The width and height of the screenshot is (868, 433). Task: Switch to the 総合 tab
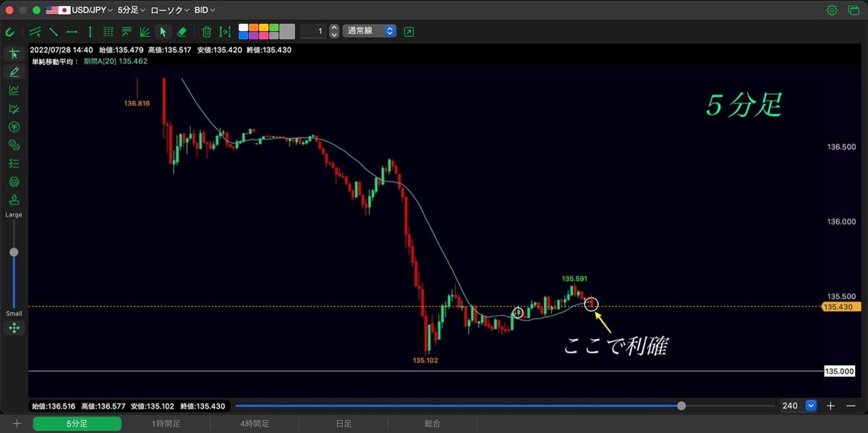pyautogui.click(x=433, y=424)
